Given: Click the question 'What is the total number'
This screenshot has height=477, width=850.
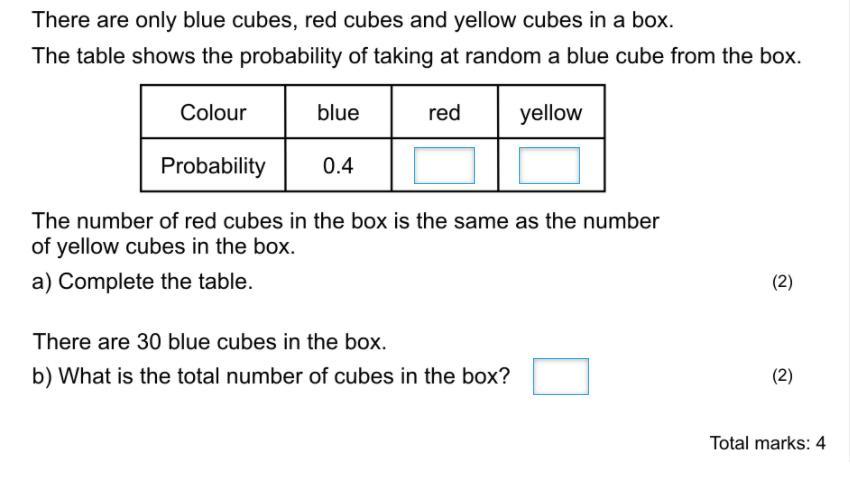Looking at the screenshot, I should pyautogui.click(x=284, y=376).
